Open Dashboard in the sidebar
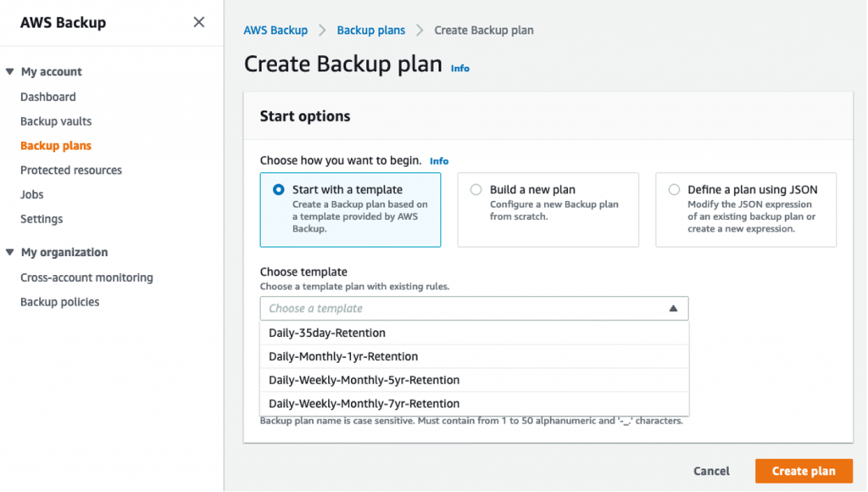This screenshot has height=492, width=868. pyautogui.click(x=48, y=97)
